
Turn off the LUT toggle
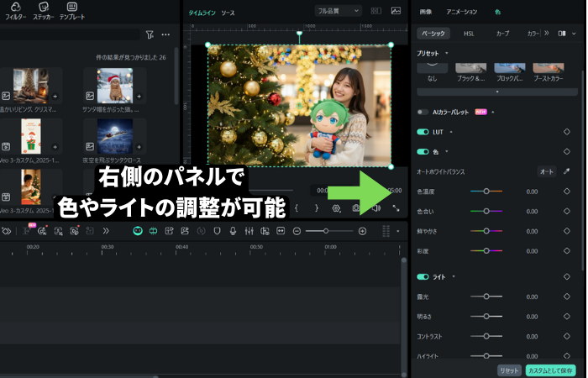point(423,132)
